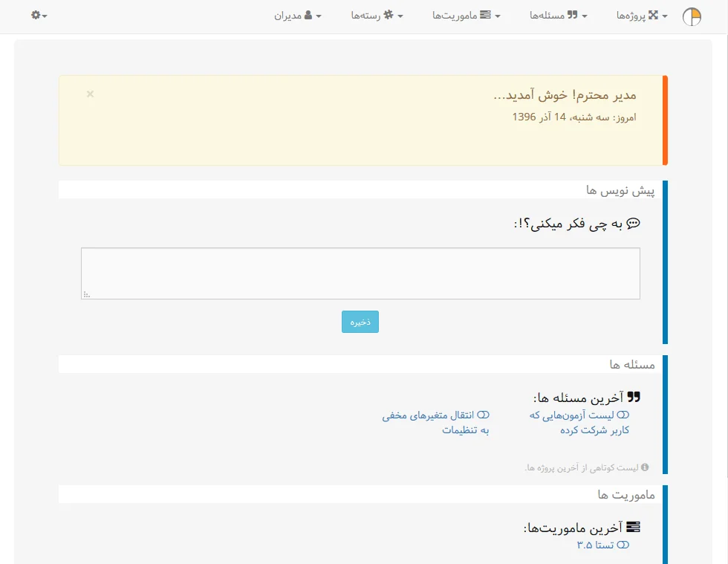Click the projects expand-arrows icon
This screenshot has height=564, width=728.
point(653,15)
